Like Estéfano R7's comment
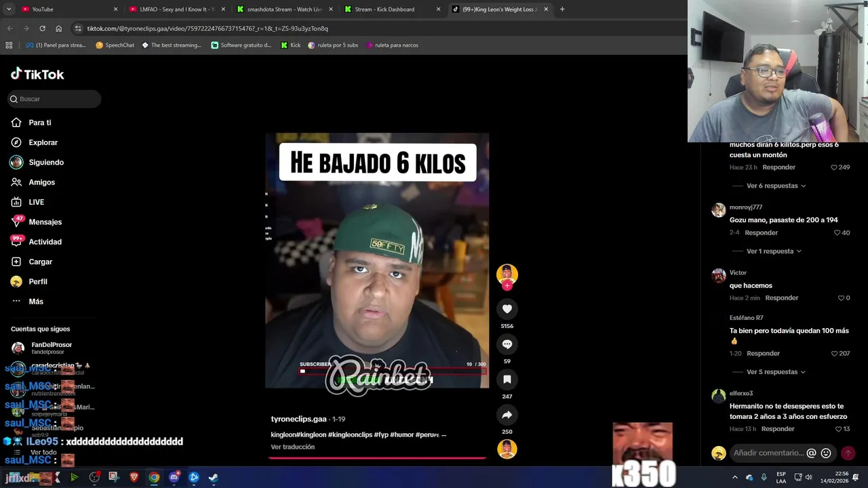 [x=835, y=354]
